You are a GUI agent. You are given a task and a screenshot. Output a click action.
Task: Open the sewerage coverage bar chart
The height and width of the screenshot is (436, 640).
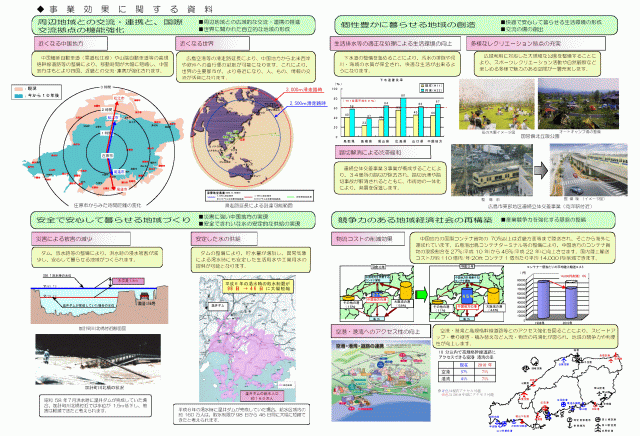[x=390, y=110]
